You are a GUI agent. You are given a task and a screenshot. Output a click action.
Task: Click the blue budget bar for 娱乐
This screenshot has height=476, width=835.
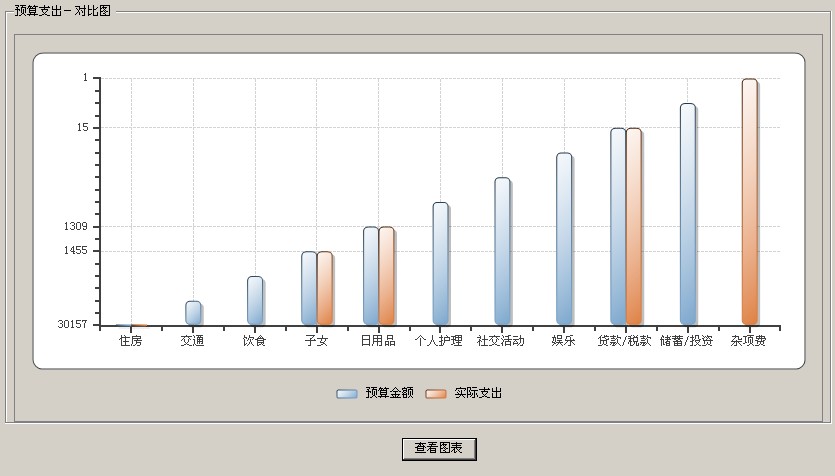click(x=564, y=239)
